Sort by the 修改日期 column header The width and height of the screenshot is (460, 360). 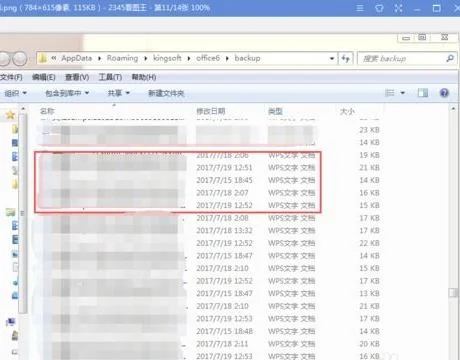pyautogui.click(x=211, y=111)
